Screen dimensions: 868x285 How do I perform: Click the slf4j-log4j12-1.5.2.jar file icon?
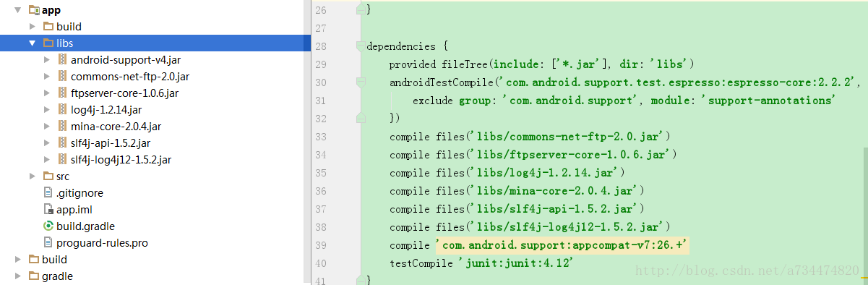click(63, 160)
